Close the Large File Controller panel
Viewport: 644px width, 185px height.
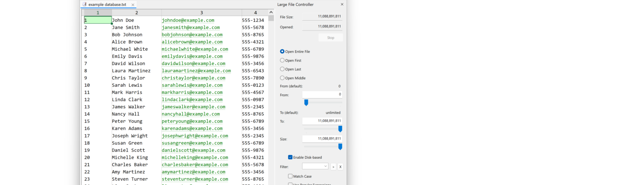pyautogui.click(x=342, y=4)
